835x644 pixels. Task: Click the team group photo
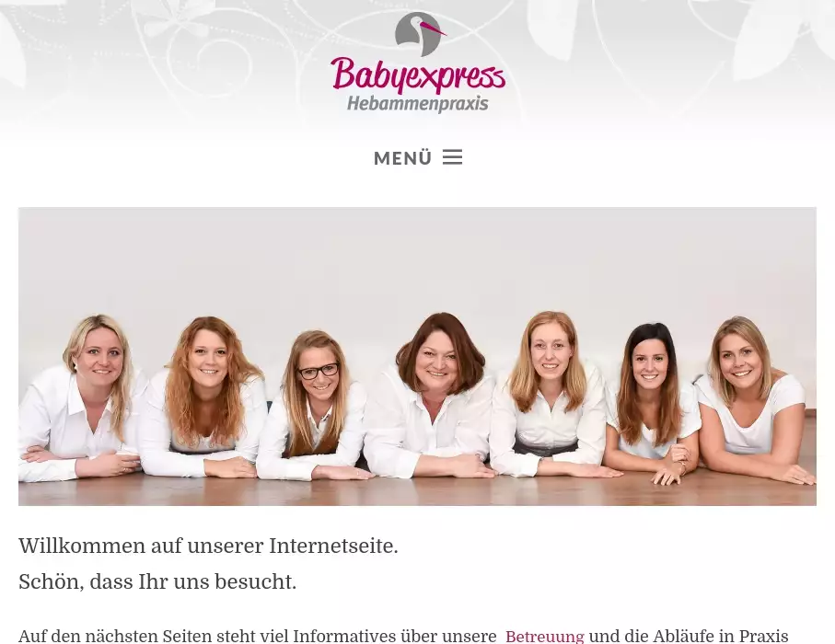coord(417,356)
